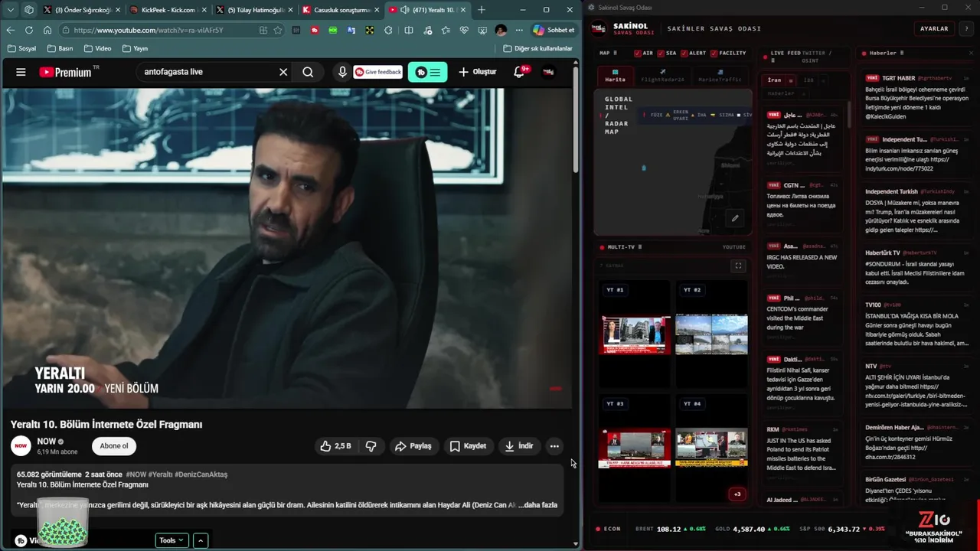Click the Sakinol Savaş Odası logo
Screen dimensions: 980x551
tap(598, 28)
